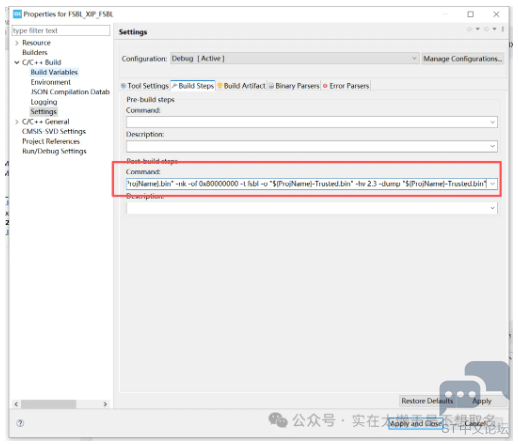518x444 pixels.
Task: Expand the C/C++ General tree node
Action: (17, 122)
